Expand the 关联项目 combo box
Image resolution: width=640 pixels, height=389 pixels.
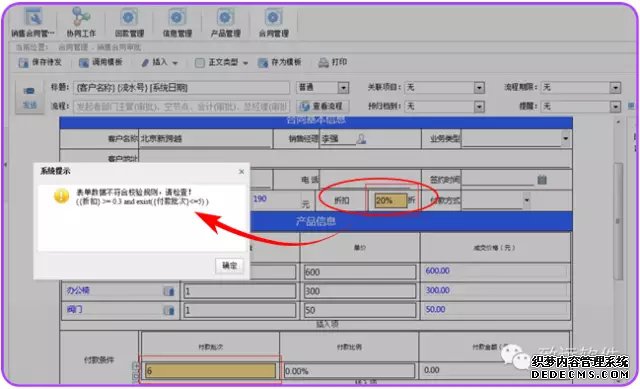point(479,87)
